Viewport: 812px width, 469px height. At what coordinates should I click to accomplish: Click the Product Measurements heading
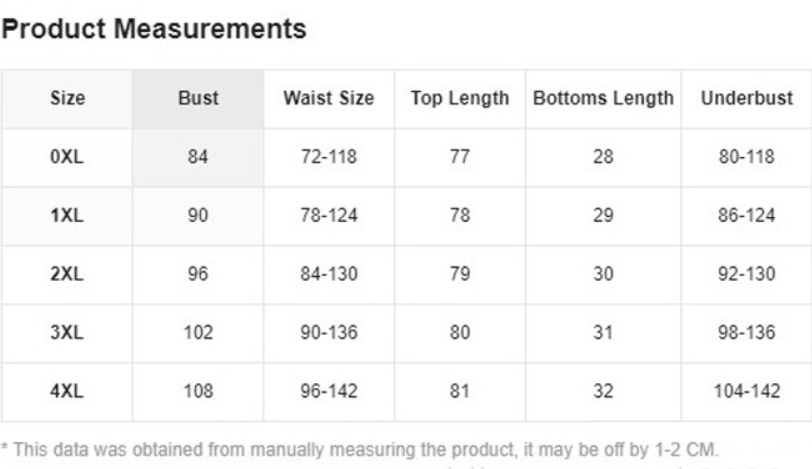pos(154,29)
